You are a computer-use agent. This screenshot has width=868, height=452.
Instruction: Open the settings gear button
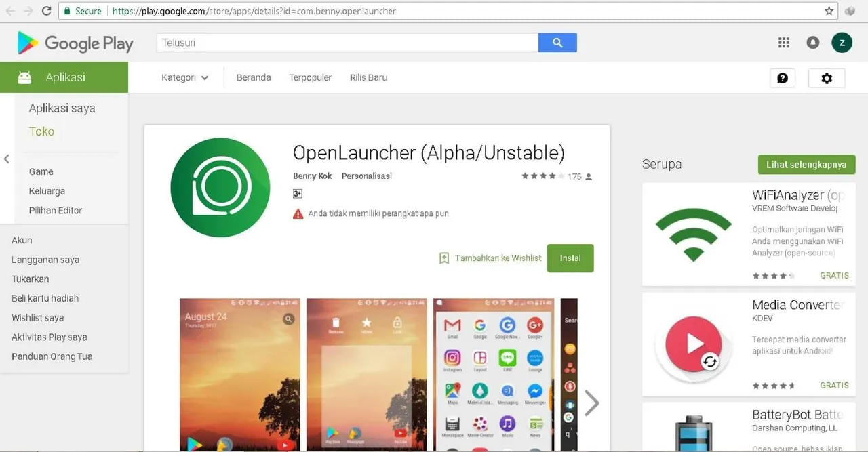(827, 78)
